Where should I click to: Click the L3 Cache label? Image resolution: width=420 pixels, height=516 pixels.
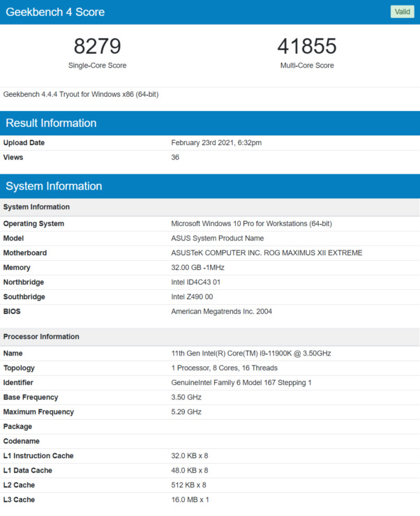pos(19,500)
